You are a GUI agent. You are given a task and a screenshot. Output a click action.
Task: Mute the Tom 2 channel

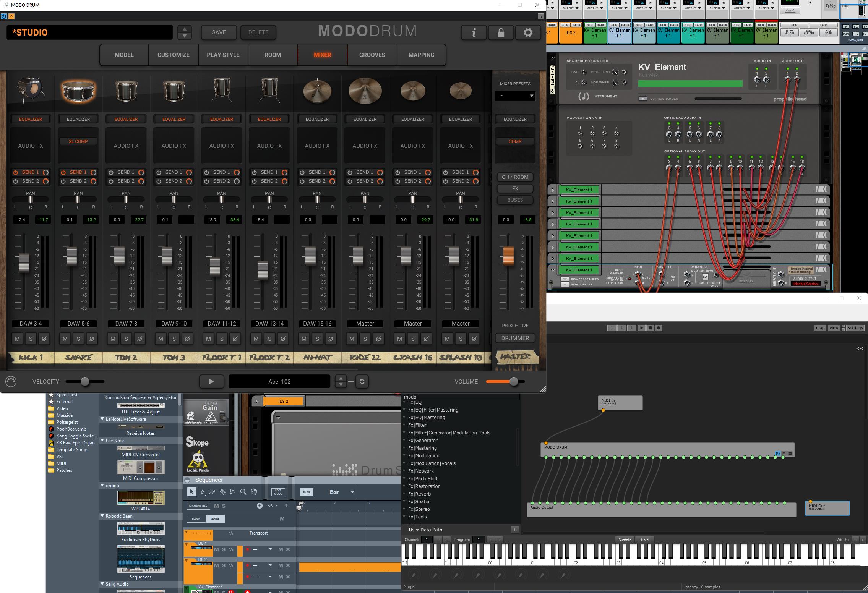tap(113, 339)
